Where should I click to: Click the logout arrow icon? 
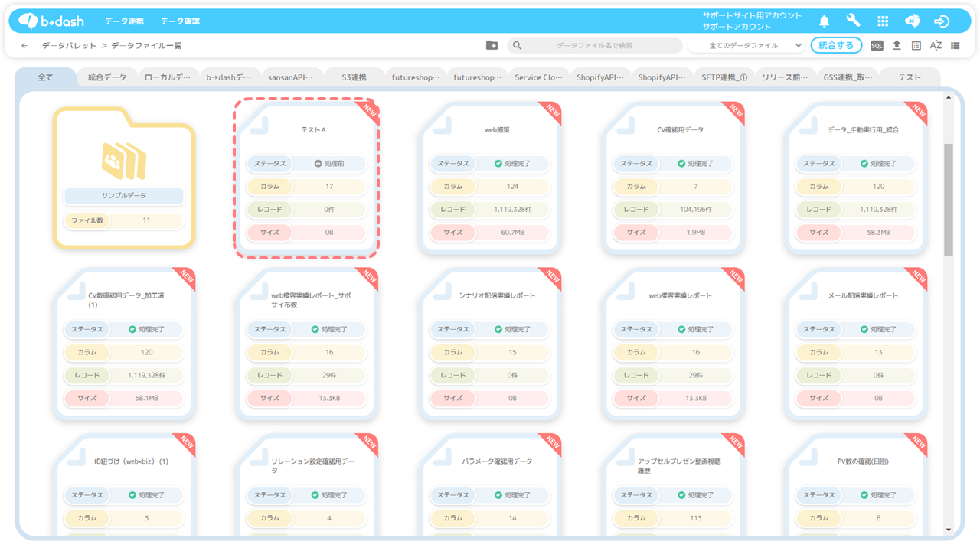click(x=942, y=21)
